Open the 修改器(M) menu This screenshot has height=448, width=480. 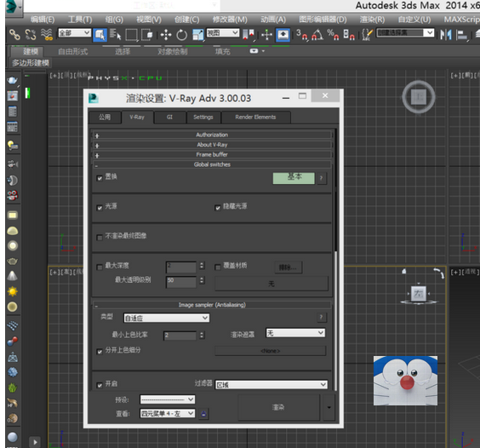point(230,20)
